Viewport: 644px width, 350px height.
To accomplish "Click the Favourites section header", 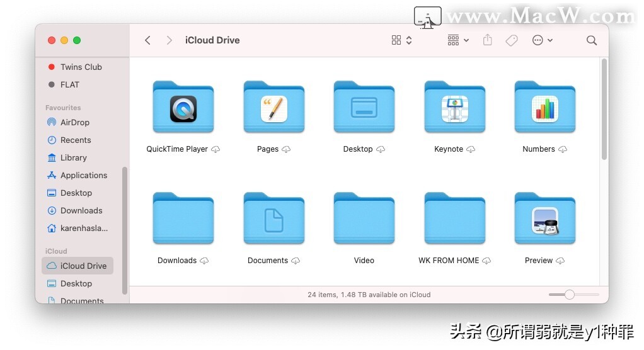I will click(x=63, y=108).
